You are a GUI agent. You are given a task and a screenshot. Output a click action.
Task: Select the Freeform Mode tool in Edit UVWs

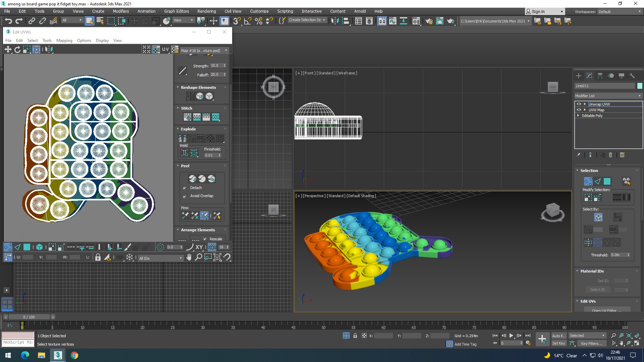[x=36, y=50]
